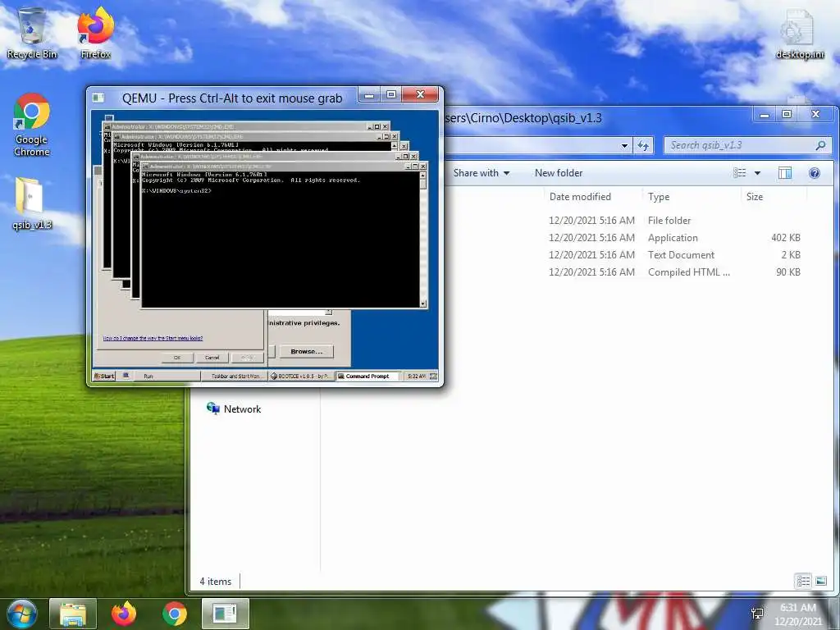Open Firefox from the taskbar
The width and height of the screenshot is (840, 630).
(124, 614)
